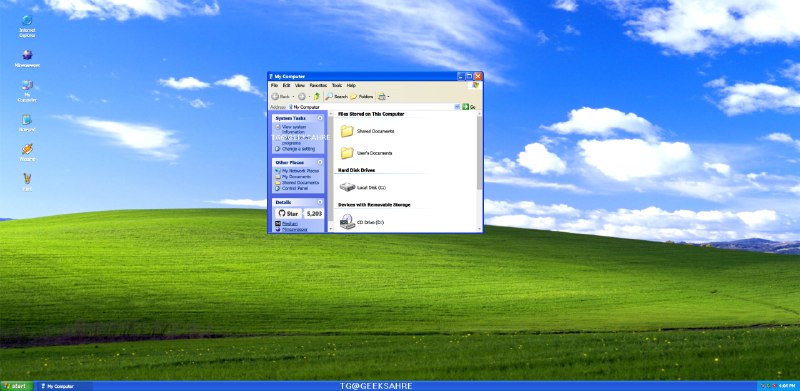Select the Shared Documents folder icon
800x391 pixels.
[347, 131]
